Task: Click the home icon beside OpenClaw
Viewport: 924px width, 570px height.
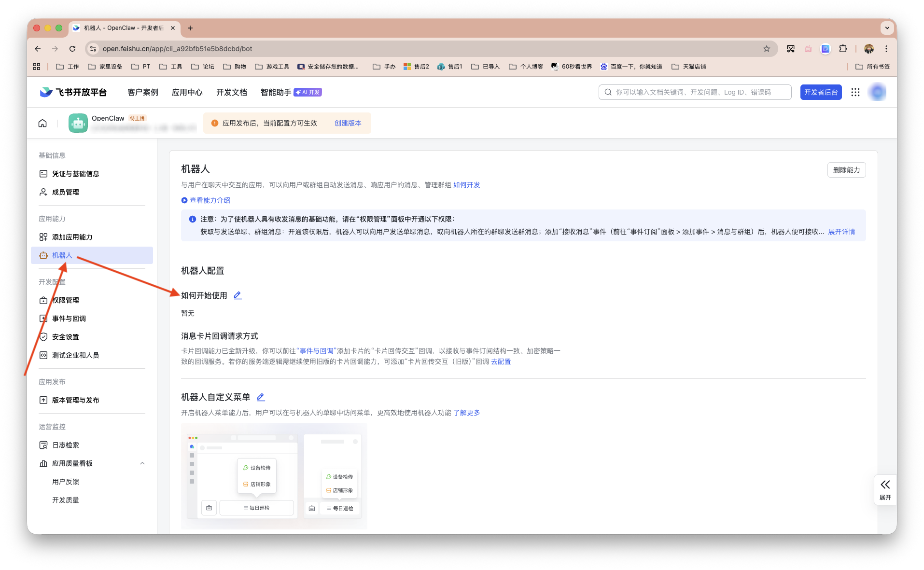Action: (42, 123)
